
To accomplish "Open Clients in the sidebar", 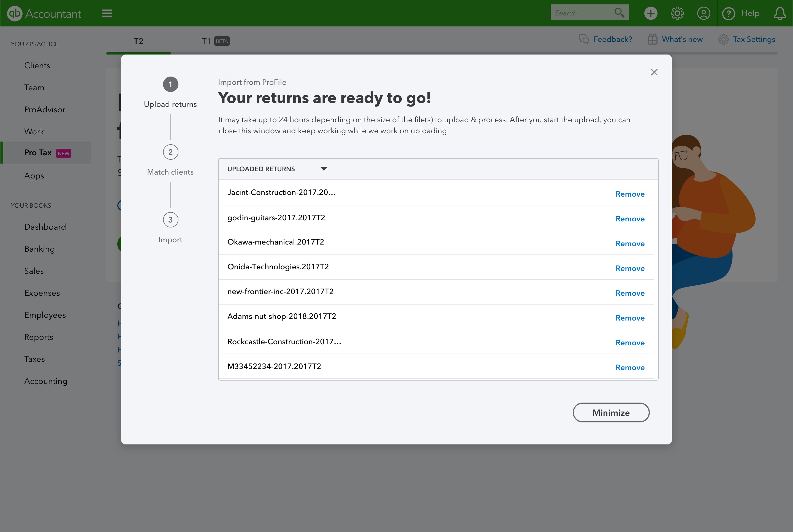I will click(37, 66).
